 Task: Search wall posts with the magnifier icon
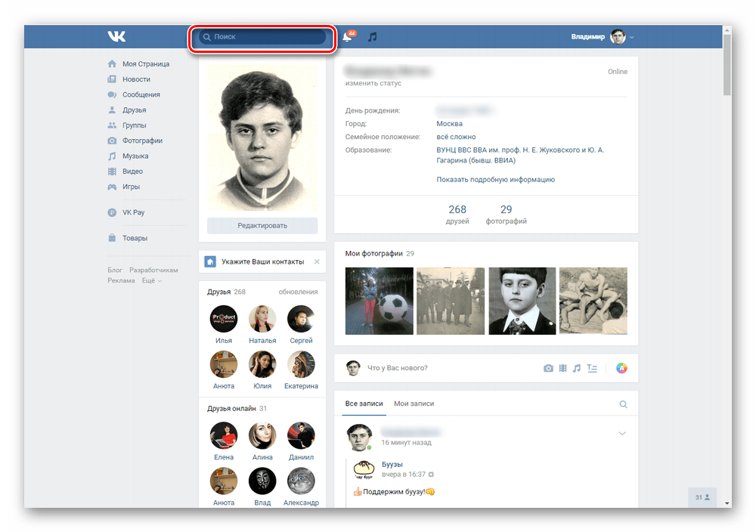[x=623, y=404]
